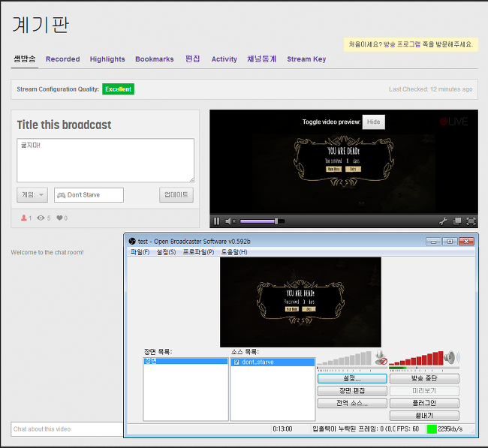
Task: Click the Don't Starve game input field
Action: click(x=89, y=195)
